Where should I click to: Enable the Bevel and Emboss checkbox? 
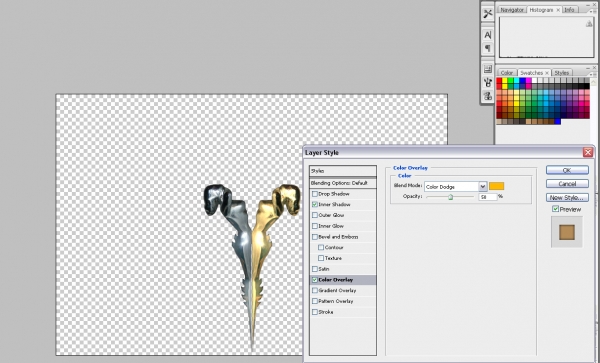(315, 237)
